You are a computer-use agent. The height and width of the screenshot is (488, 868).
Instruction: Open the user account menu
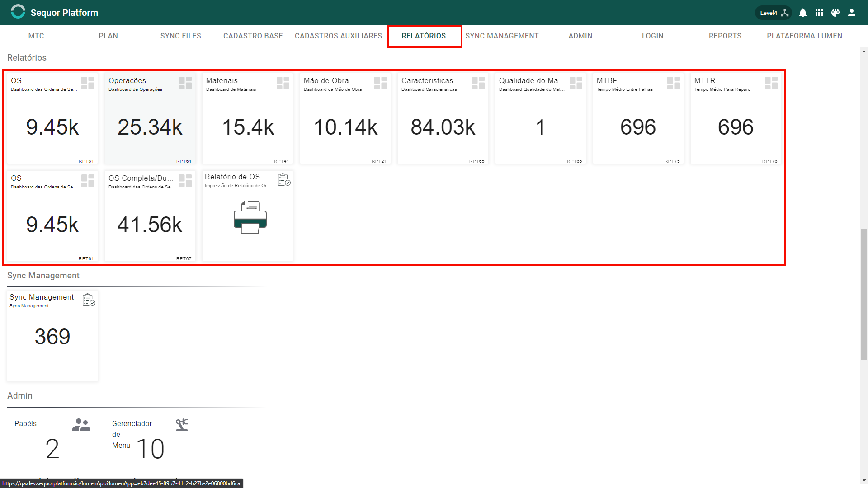[852, 13]
